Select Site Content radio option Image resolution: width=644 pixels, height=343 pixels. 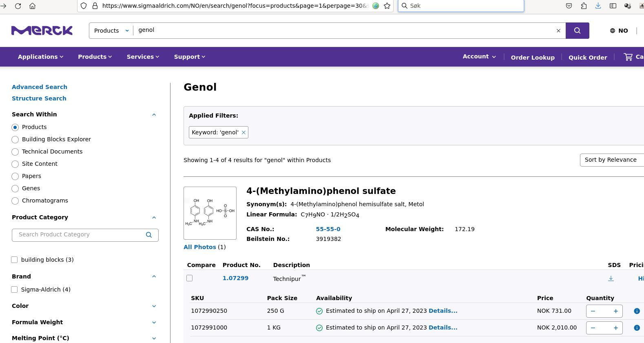click(x=15, y=164)
